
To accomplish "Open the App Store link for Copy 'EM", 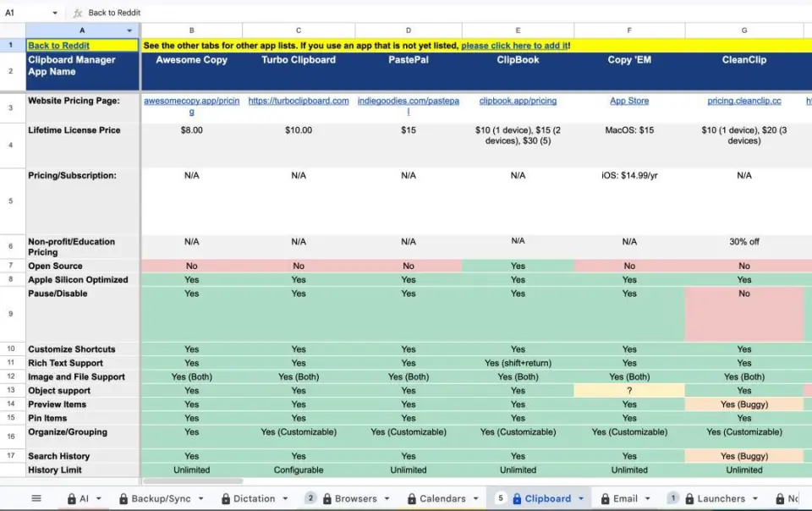I will (629, 101).
